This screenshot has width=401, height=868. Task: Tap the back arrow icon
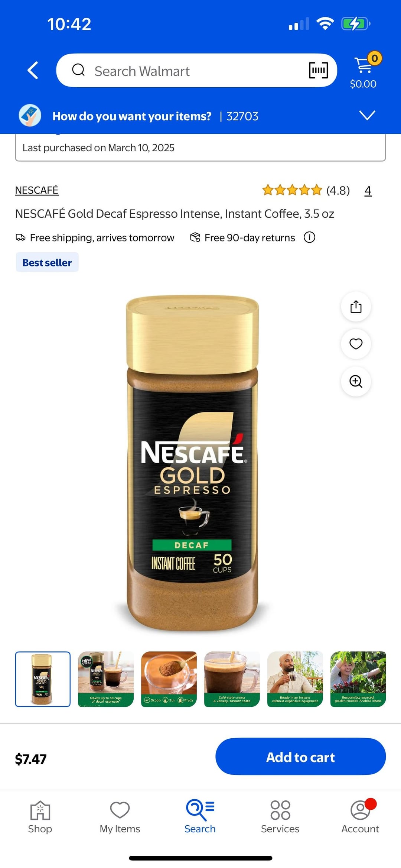click(33, 70)
